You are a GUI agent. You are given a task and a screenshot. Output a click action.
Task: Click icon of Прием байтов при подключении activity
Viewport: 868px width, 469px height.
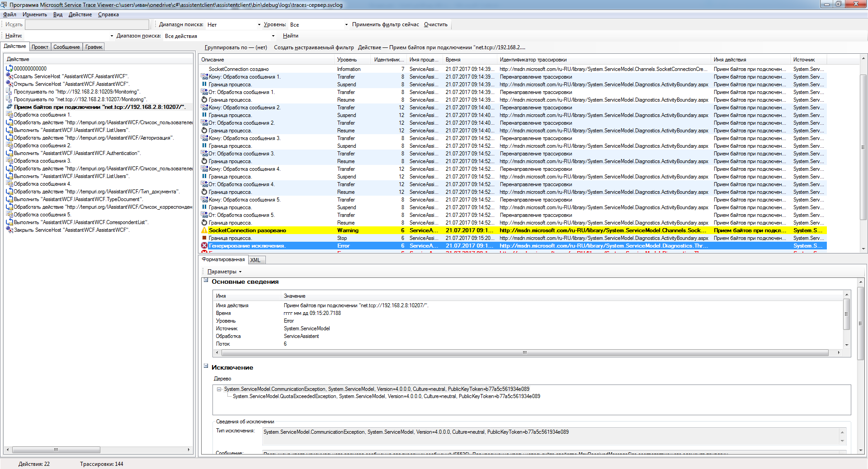point(9,107)
